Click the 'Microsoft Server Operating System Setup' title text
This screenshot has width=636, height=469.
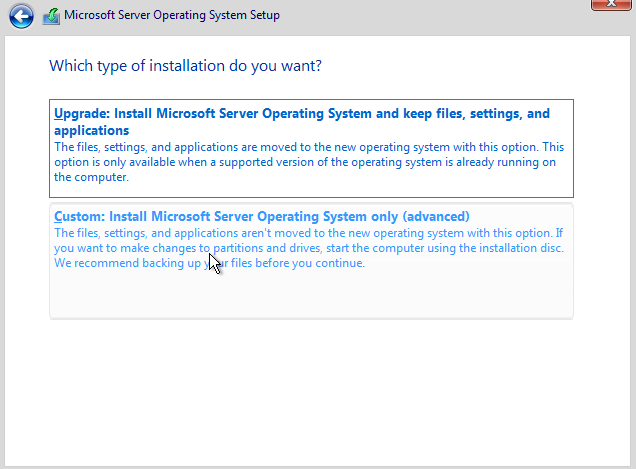click(x=172, y=15)
